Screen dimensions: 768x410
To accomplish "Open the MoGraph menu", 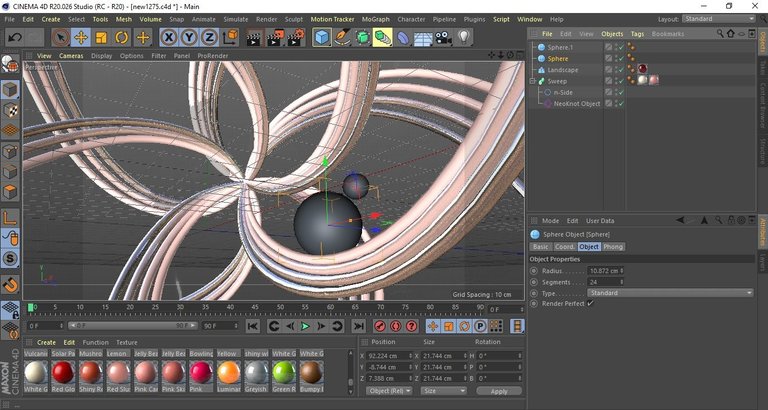I will 376,19.
